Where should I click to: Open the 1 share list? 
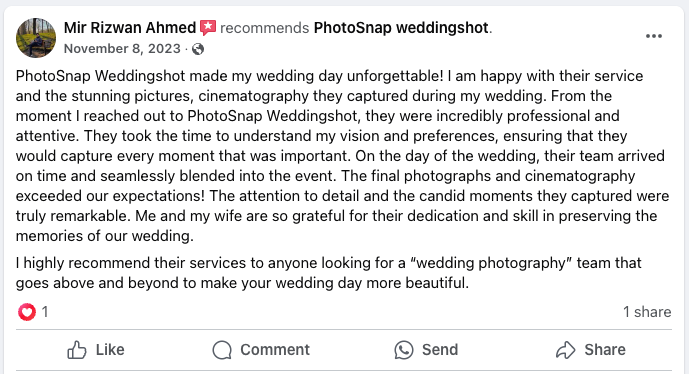[647, 312]
